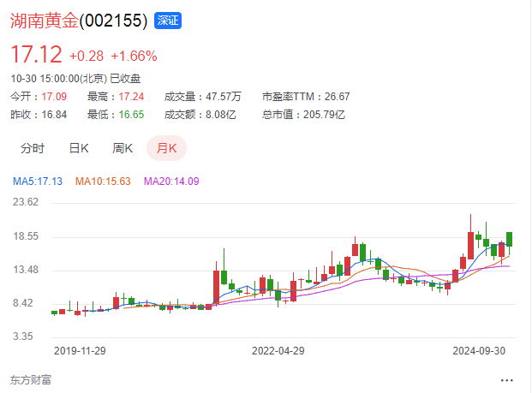532x393 pixels.
Task: Click the 2022-04-29 date axis label
Action: (278, 350)
